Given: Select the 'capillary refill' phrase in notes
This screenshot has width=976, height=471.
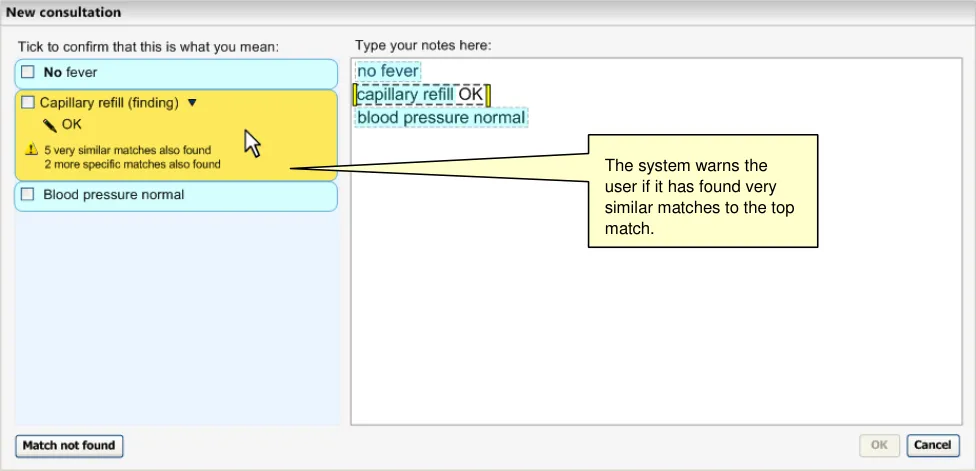Looking at the screenshot, I should 405,95.
